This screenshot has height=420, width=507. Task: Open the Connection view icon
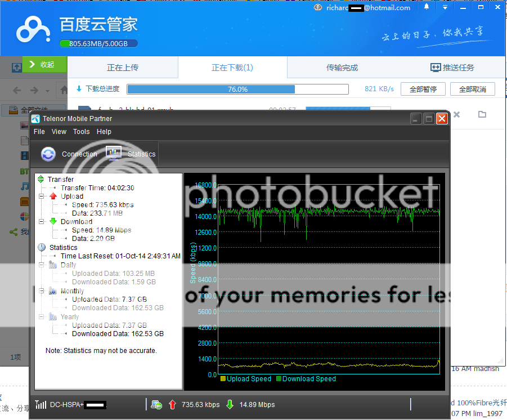click(x=49, y=154)
